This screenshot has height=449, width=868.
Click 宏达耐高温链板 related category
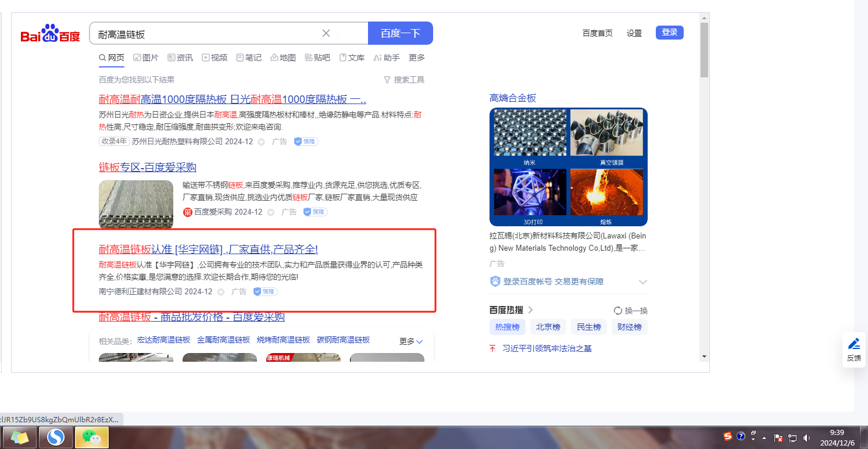click(164, 340)
